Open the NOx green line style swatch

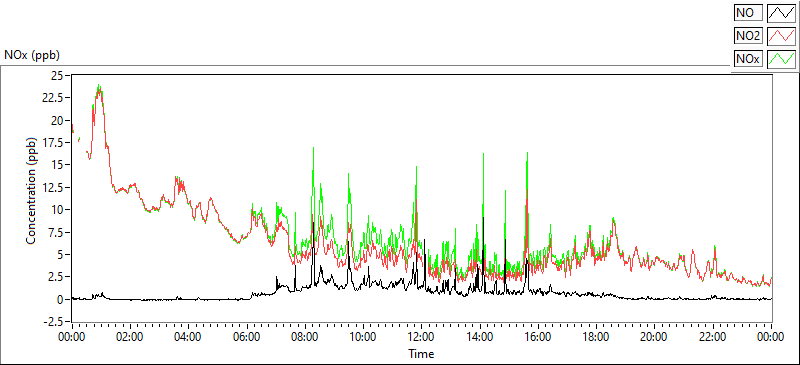click(x=782, y=59)
